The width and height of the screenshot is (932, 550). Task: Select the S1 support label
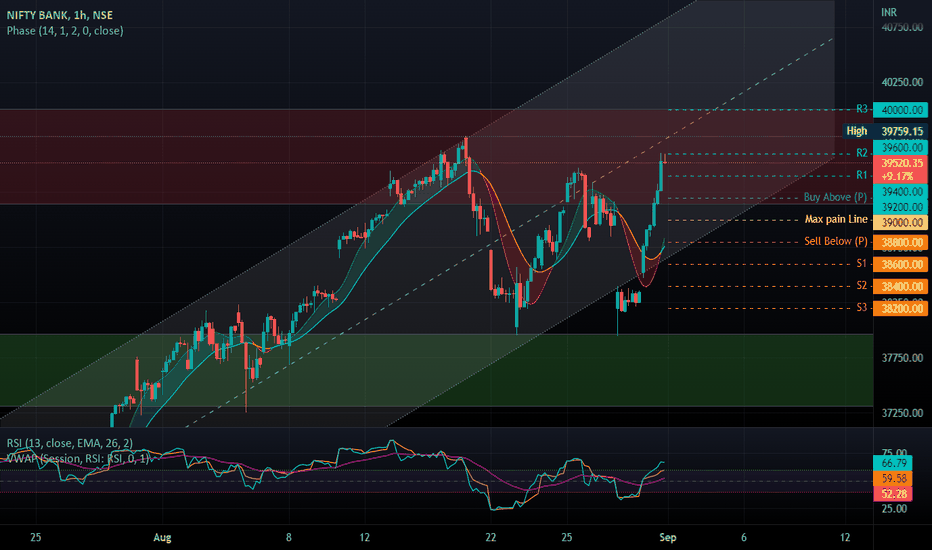pos(862,263)
